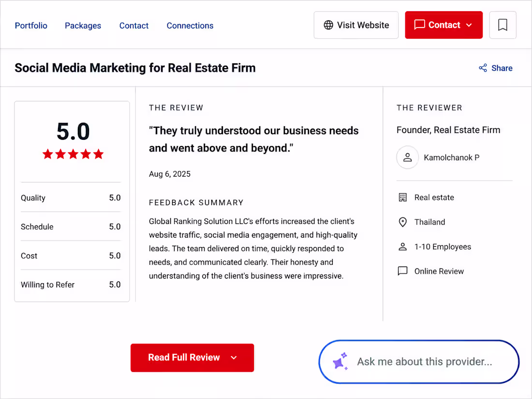Screen dimensions: 532x399
Task: Click THE REVIEW section heading
Action: [x=176, y=108]
